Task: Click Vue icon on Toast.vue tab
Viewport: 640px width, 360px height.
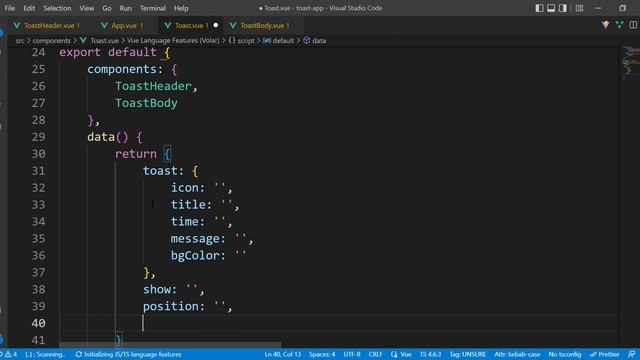Action: tap(168, 25)
